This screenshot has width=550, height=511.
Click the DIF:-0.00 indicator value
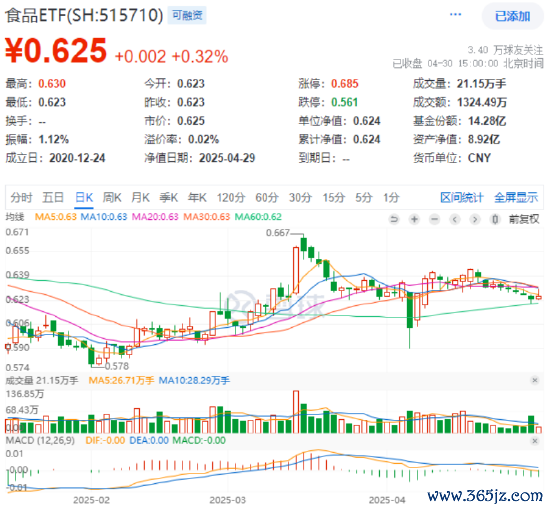(x=105, y=441)
